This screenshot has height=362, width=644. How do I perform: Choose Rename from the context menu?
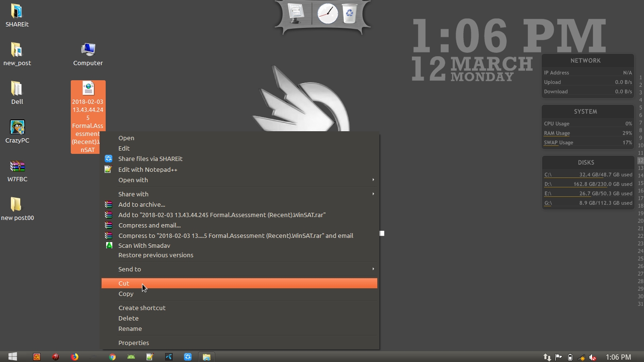click(x=130, y=328)
